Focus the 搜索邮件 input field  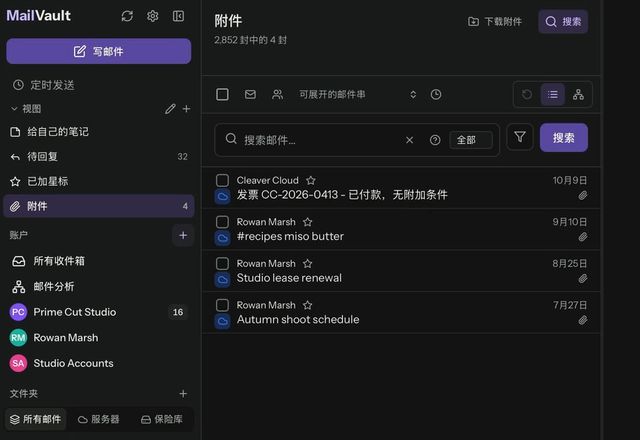pos(318,140)
